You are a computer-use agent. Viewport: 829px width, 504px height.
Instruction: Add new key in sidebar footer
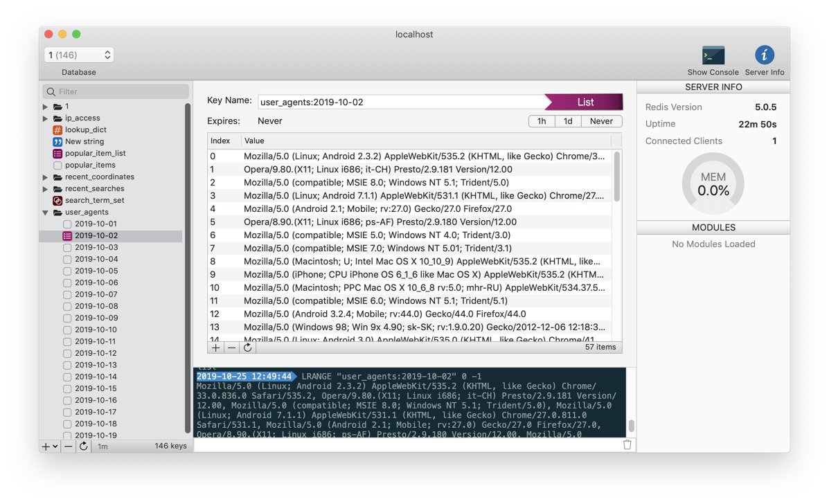pos(46,447)
